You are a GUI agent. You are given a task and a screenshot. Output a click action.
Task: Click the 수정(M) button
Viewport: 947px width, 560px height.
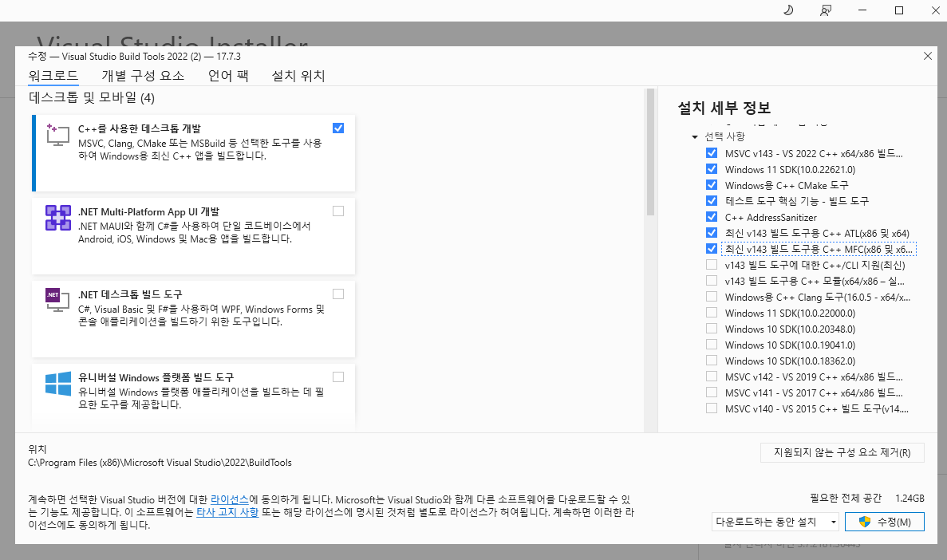click(x=884, y=522)
